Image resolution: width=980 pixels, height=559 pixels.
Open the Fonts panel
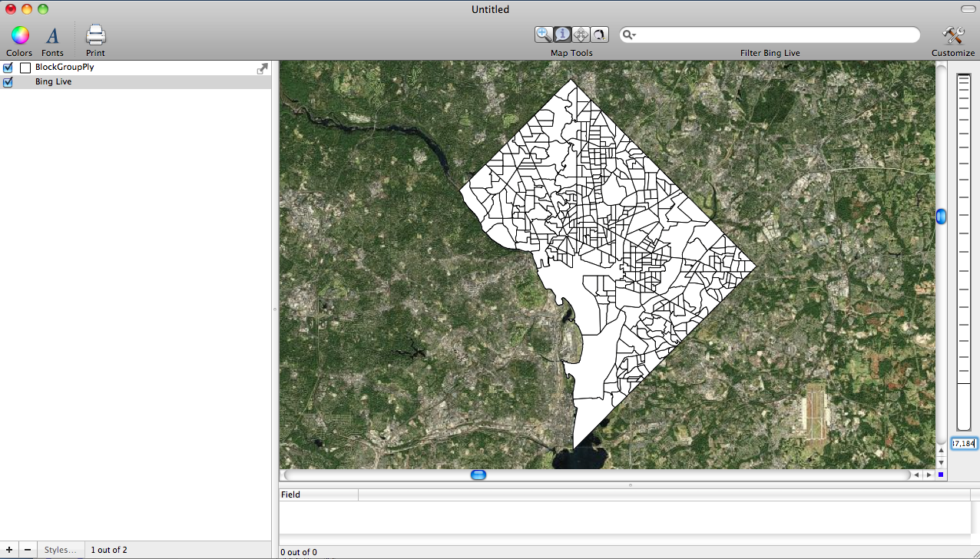(x=52, y=35)
